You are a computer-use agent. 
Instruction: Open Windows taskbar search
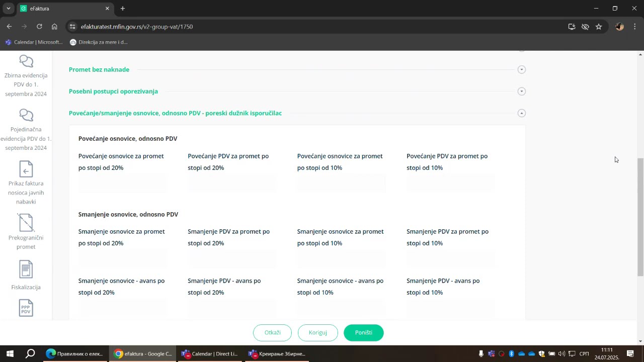pyautogui.click(x=30, y=353)
